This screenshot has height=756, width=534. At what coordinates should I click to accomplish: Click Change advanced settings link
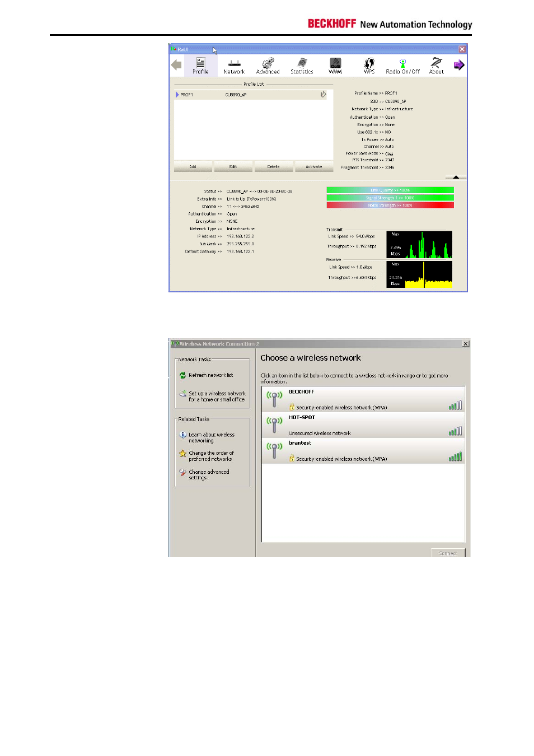(x=209, y=475)
